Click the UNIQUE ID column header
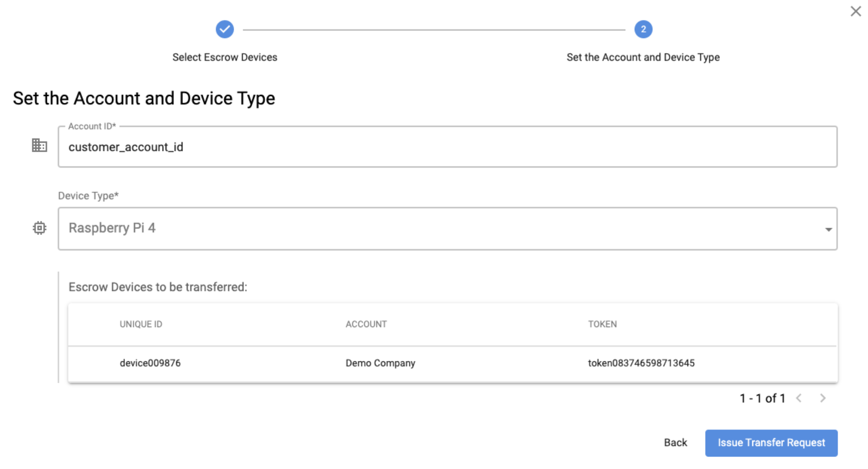The height and width of the screenshot is (469, 868). [x=141, y=324]
